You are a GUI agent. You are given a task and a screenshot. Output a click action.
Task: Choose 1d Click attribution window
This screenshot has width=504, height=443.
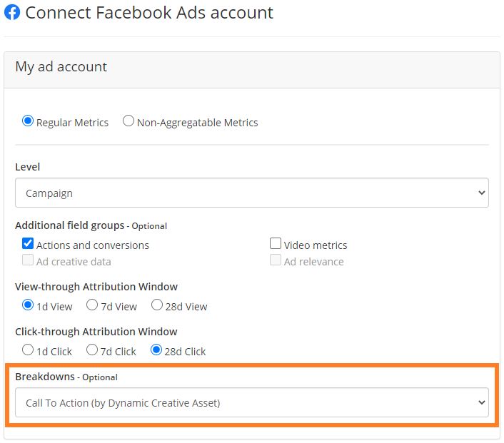28,350
